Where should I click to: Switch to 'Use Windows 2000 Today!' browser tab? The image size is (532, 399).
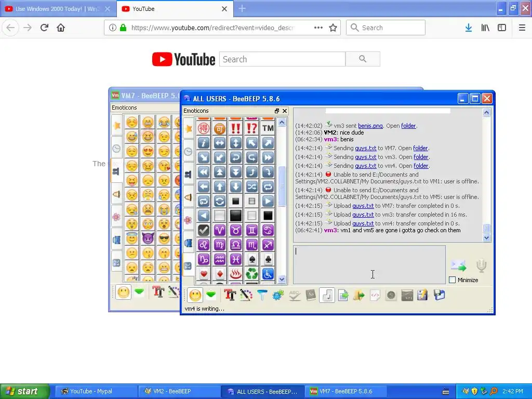point(58,9)
